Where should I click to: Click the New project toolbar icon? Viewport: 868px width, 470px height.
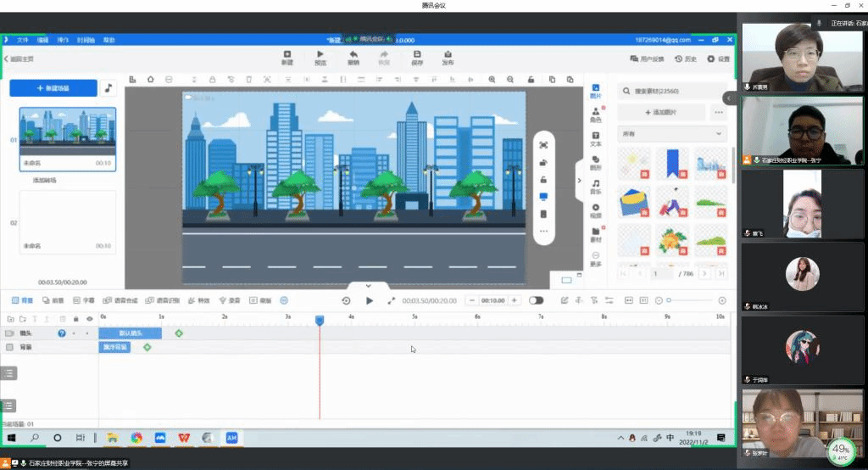[x=287, y=54]
